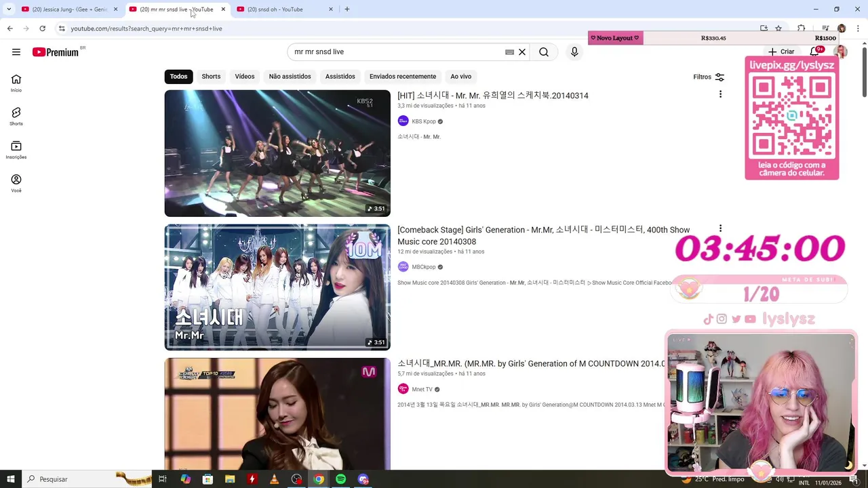The height and width of the screenshot is (488, 868).
Task: Clear the search box with X
Action: [522, 52]
